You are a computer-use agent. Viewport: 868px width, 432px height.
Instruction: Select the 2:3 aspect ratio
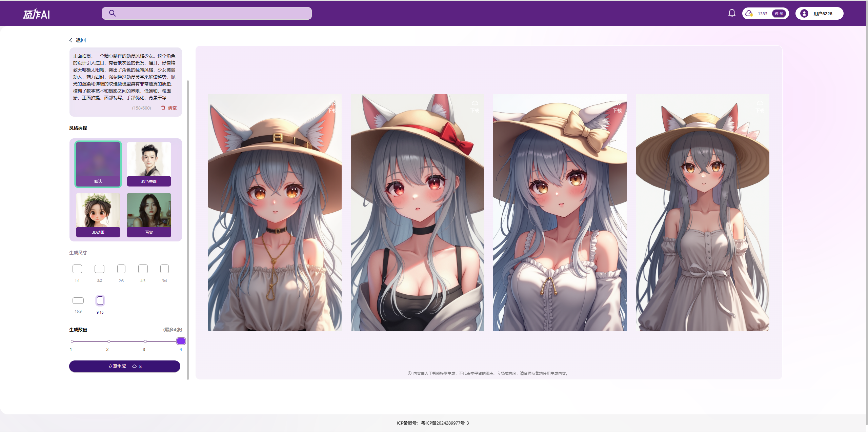tap(121, 269)
